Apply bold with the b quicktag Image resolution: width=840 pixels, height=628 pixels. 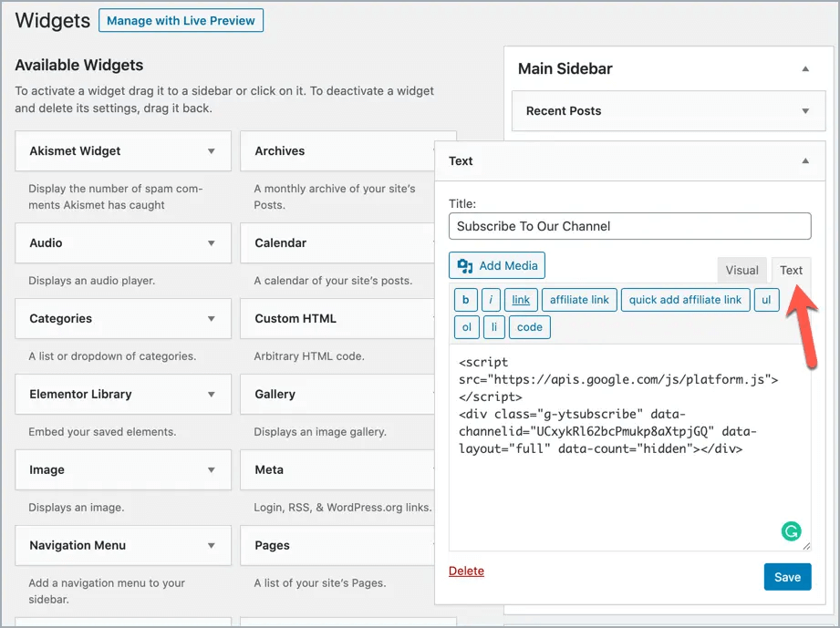465,300
